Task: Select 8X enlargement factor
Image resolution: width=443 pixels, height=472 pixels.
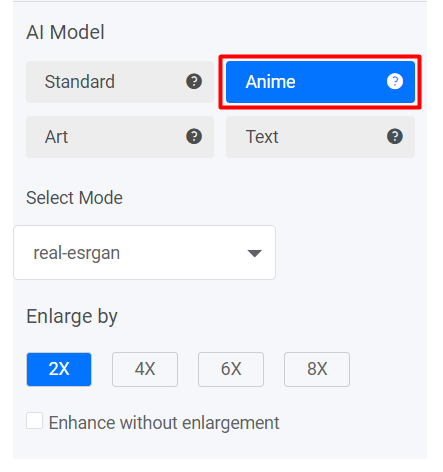Action: (x=317, y=369)
